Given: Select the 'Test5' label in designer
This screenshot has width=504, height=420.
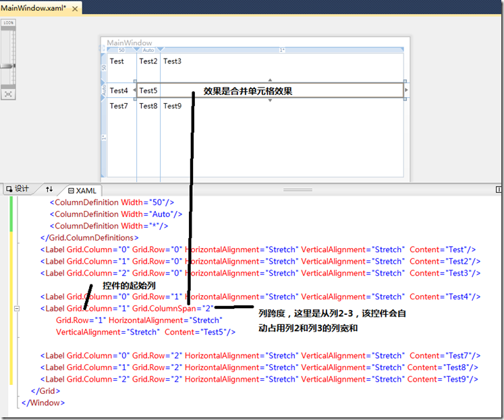Looking at the screenshot, I should 148,90.
